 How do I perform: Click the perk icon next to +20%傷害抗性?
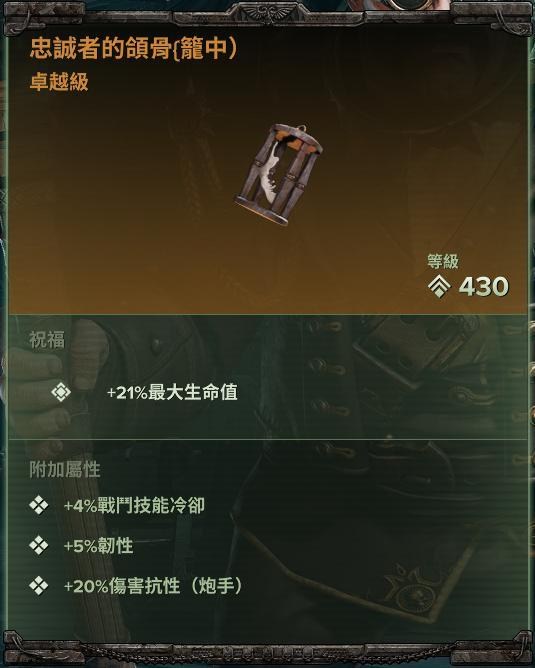pyautogui.click(x=39, y=586)
